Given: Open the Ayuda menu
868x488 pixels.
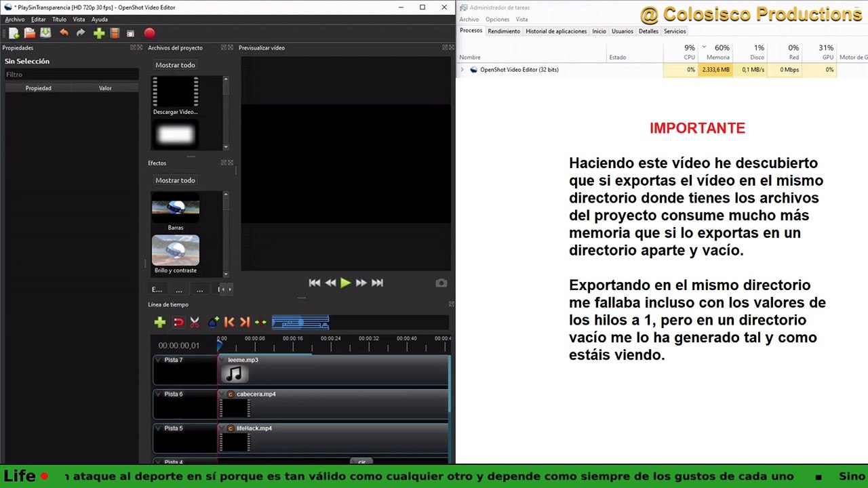Looking at the screenshot, I should [100, 20].
